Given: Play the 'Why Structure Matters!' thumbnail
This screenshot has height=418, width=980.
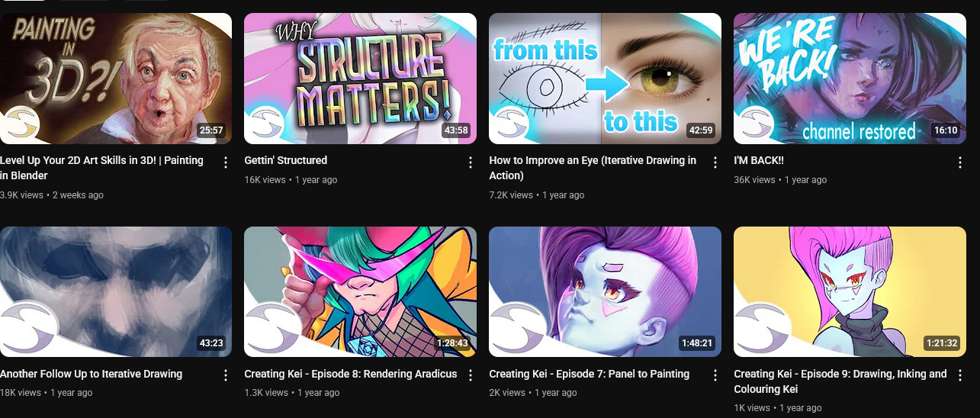Looking at the screenshot, I should click(360, 79).
